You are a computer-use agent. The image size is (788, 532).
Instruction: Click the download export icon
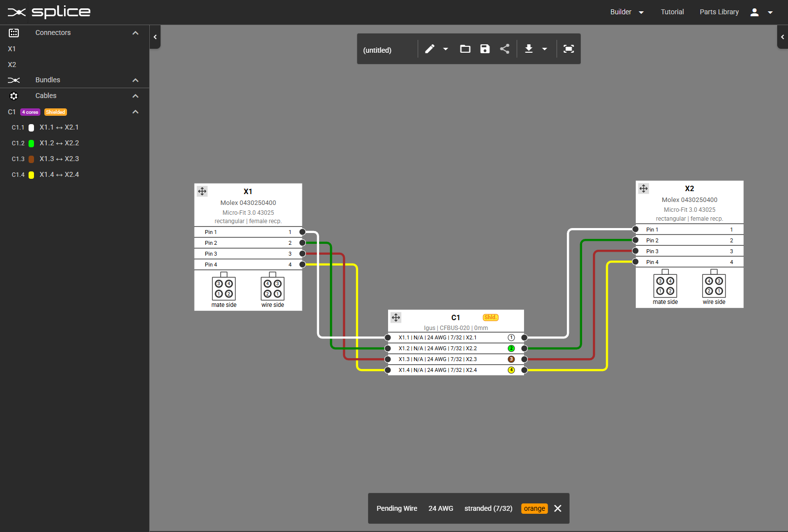(x=529, y=49)
